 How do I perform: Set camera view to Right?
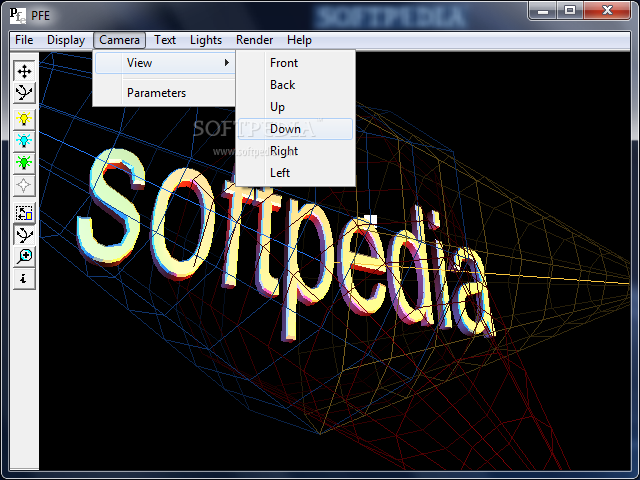(x=295, y=151)
